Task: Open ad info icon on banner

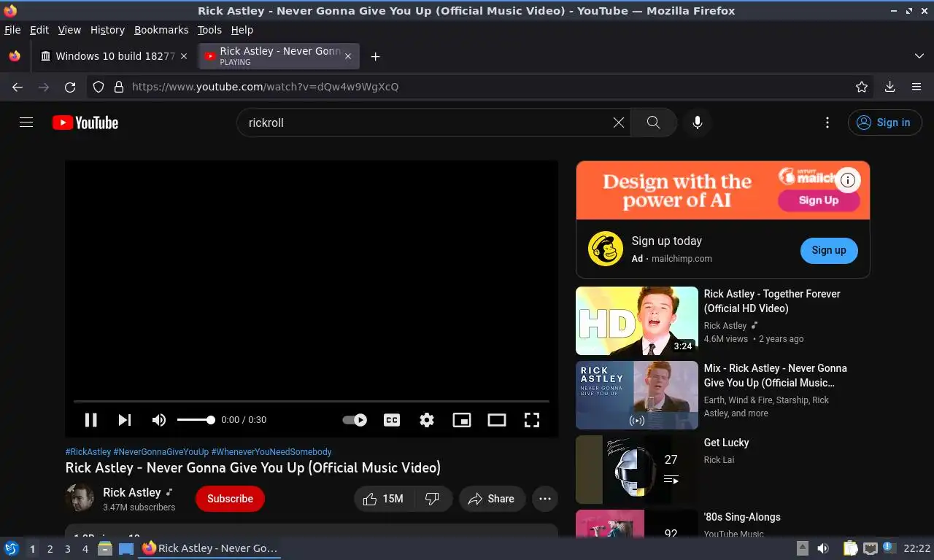Action: click(848, 180)
